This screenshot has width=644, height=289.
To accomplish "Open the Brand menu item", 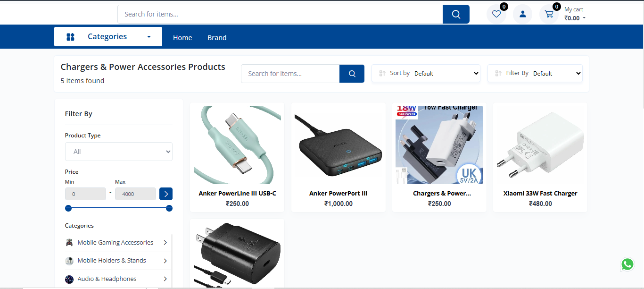I will 217,38.
